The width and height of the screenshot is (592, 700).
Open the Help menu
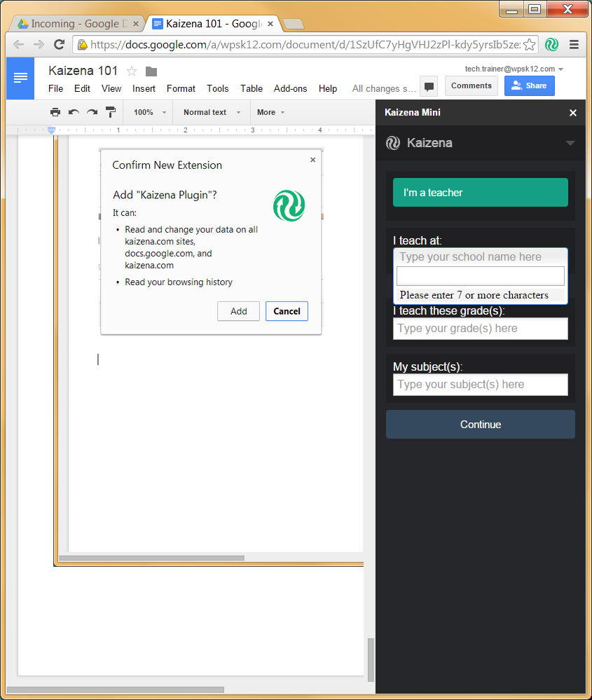coord(328,89)
